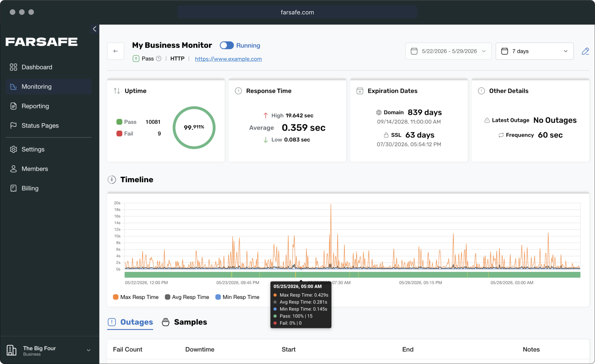Click the Response Time clock icon
The height and width of the screenshot is (364, 595).
238,91
